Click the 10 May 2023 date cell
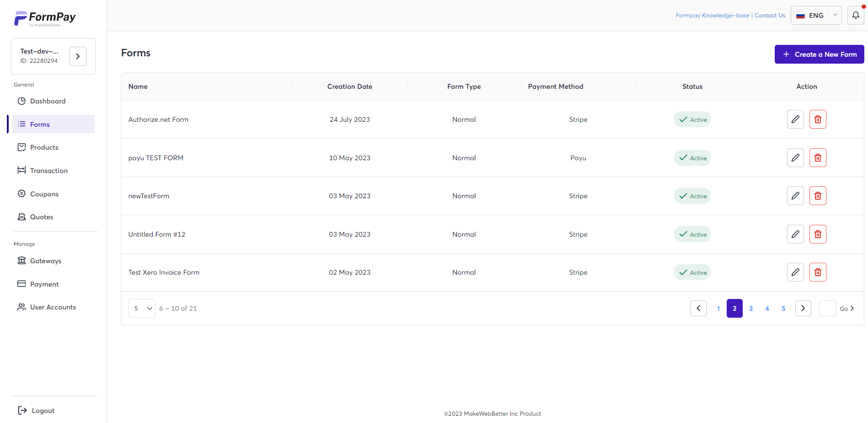Image resolution: width=868 pixels, height=423 pixels. [x=350, y=158]
